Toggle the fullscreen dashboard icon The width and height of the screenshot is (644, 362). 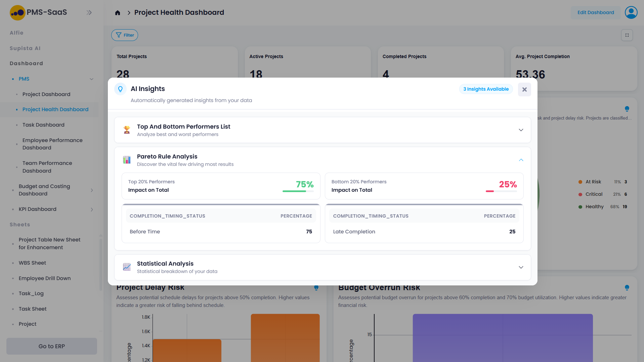(x=627, y=35)
